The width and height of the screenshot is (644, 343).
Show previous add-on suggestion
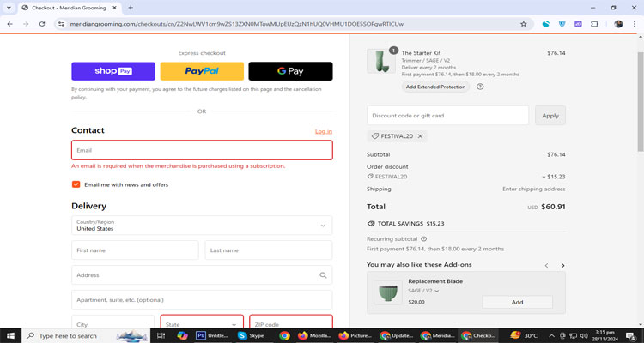[546, 266]
